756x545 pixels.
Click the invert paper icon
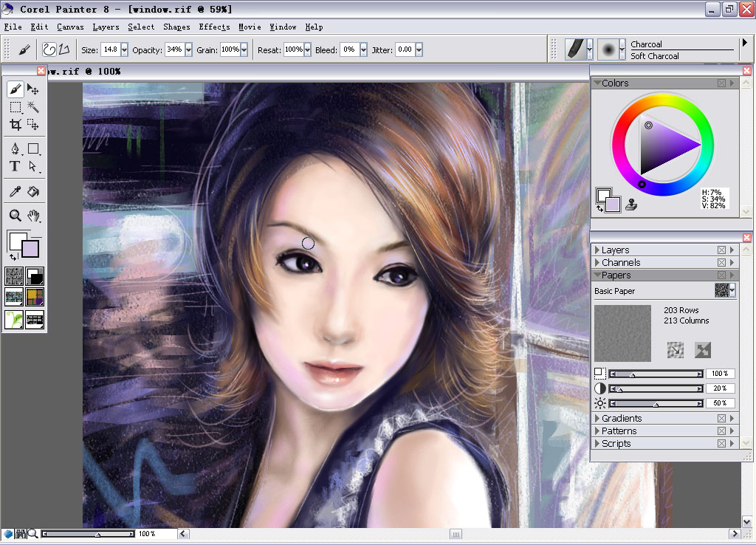[703, 349]
